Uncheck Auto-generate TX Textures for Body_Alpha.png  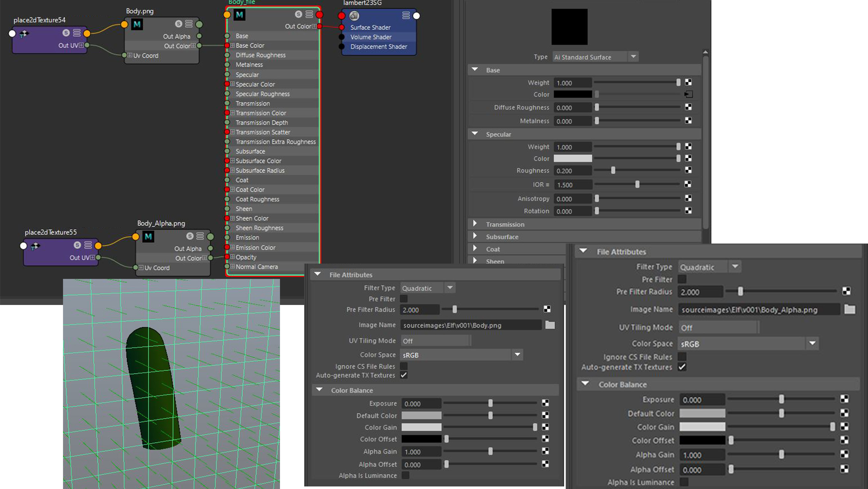pyautogui.click(x=682, y=367)
